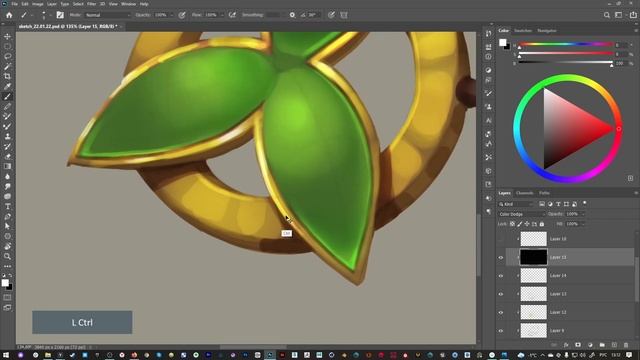Image resolution: width=640 pixels, height=360 pixels.
Task: Open the layer Opacity dropdown arrow
Action: [583, 214]
